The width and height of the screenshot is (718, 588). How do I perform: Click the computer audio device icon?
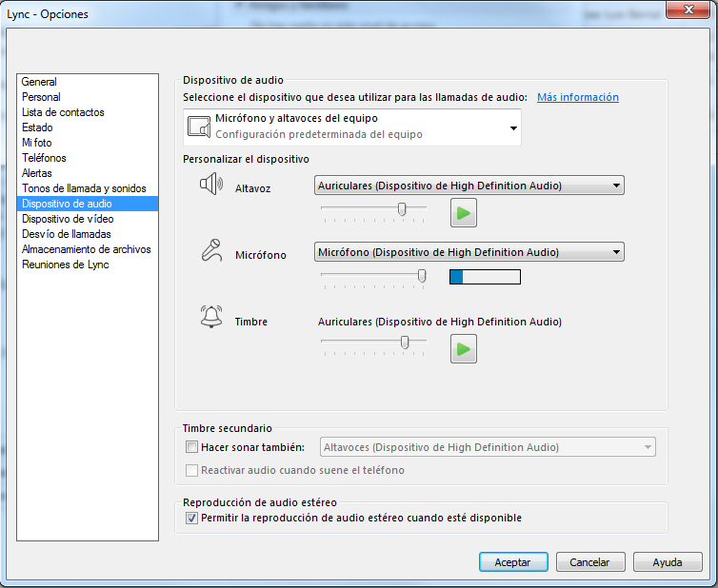click(x=199, y=127)
